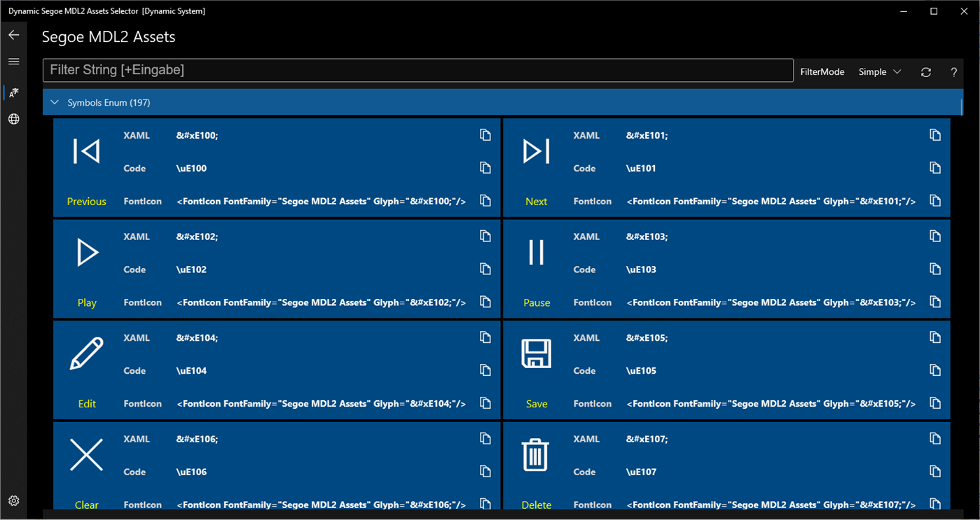Copy the Code value \uE107 for Delete
The width and height of the screenshot is (980, 520).
[x=934, y=472]
